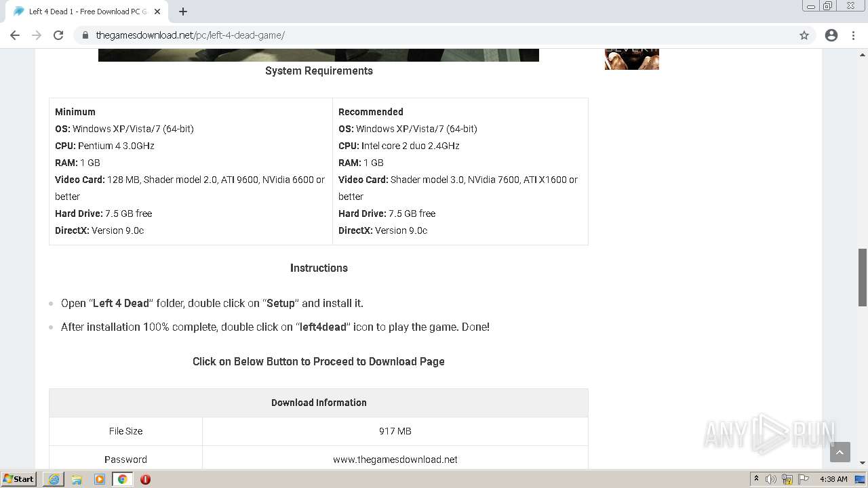Bookmark this page with the star icon
The height and width of the screenshot is (488, 868).
[x=804, y=35]
